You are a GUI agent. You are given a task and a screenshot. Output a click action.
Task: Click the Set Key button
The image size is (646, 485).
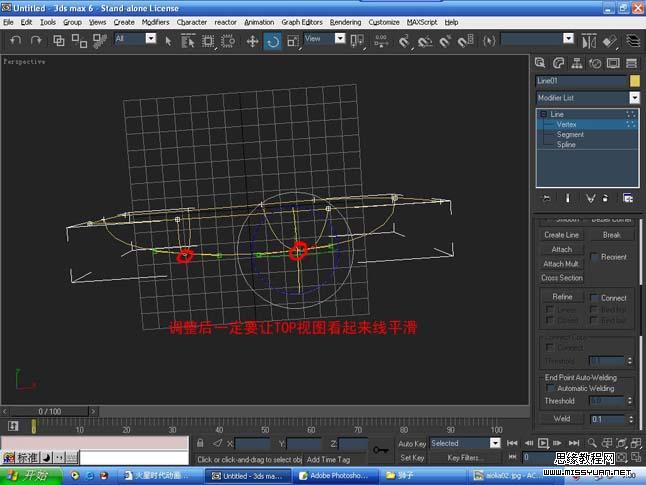[x=412, y=458]
